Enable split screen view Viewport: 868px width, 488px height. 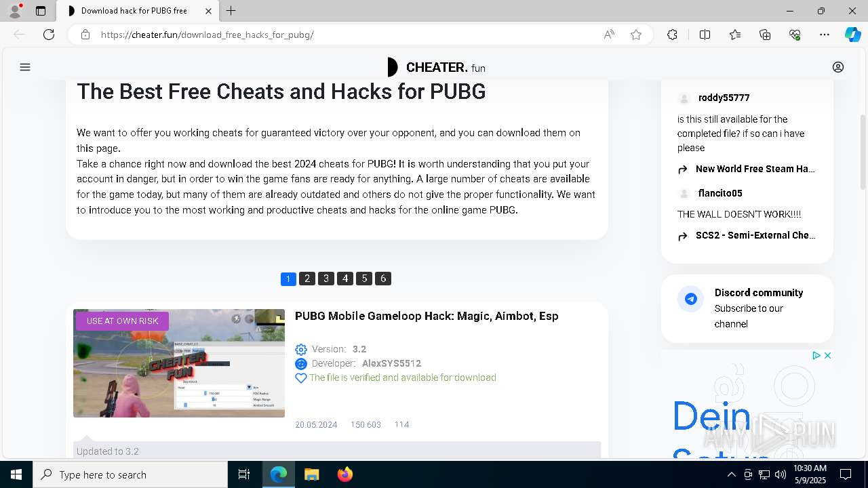point(705,35)
